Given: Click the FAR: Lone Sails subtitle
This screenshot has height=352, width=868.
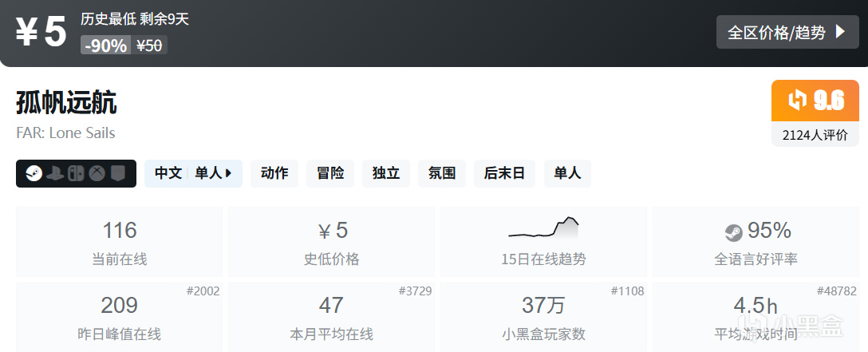Looking at the screenshot, I should (x=65, y=133).
